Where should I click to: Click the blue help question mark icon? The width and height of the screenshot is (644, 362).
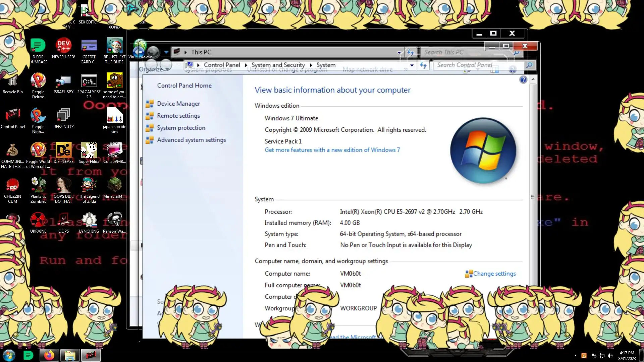tap(523, 80)
